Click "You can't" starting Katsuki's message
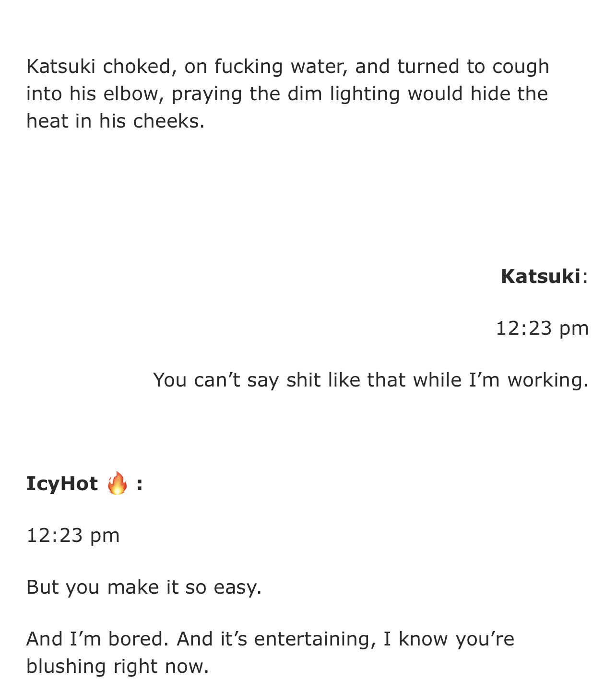This screenshot has height=692, width=616. (196, 380)
